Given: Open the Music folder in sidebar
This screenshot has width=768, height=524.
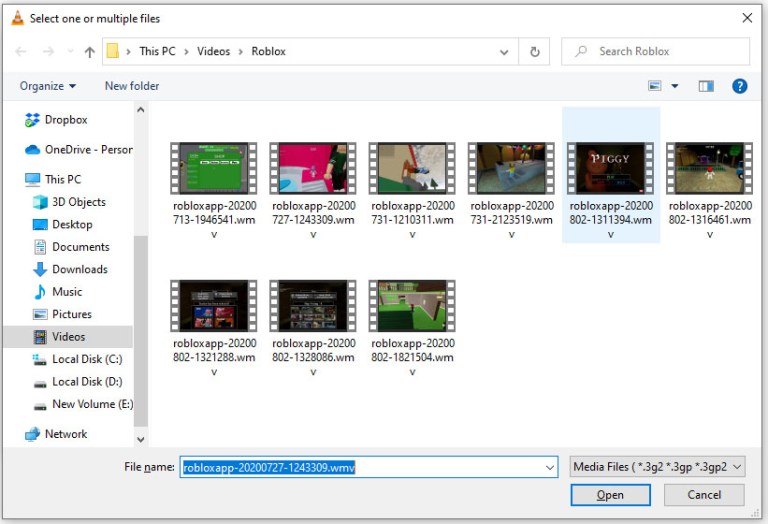Looking at the screenshot, I should click(x=67, y=292).
